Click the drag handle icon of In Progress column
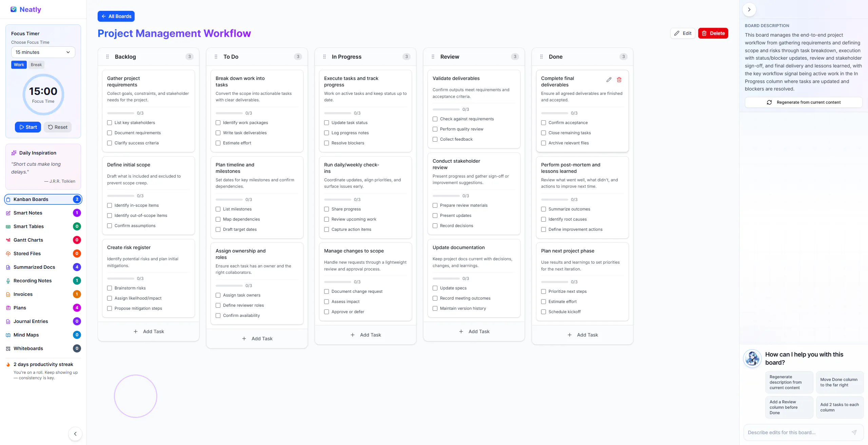 coord(324,57)
